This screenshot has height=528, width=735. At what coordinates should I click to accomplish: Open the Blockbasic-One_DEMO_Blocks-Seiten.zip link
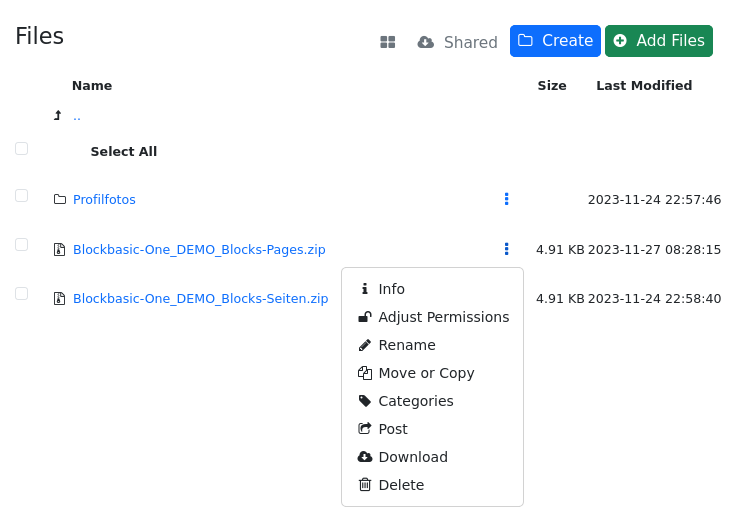pyautogui.click(x=200, y=299)
